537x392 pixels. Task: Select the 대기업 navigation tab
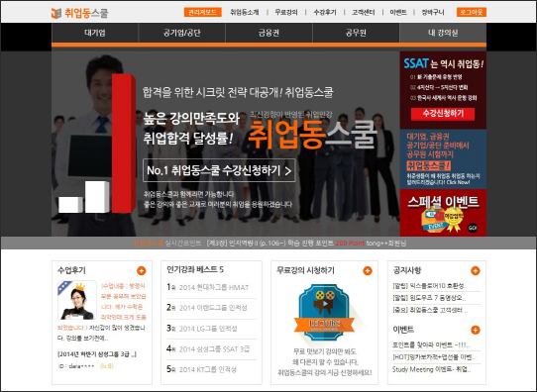95,33
